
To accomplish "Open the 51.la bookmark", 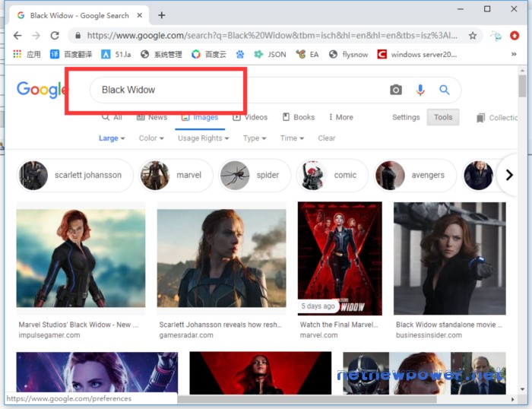I will pyautogui.click(x=116, y=54).
